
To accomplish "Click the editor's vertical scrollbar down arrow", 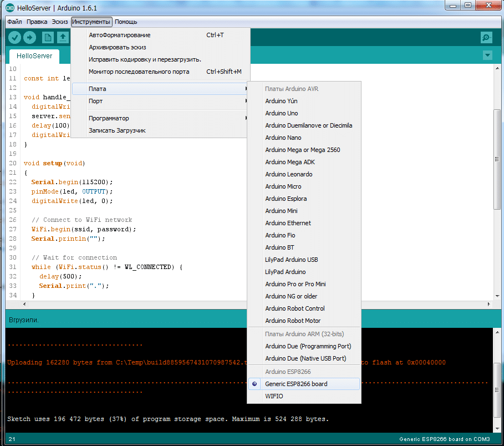I will 498,295.
